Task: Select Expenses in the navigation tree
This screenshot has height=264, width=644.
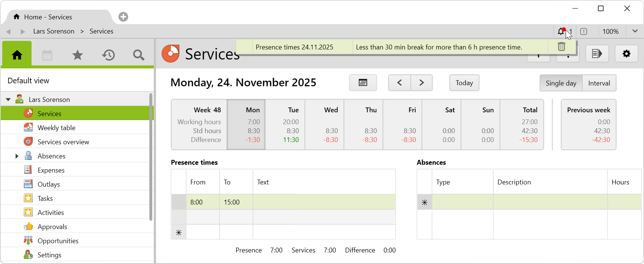Action: point(51,170)
